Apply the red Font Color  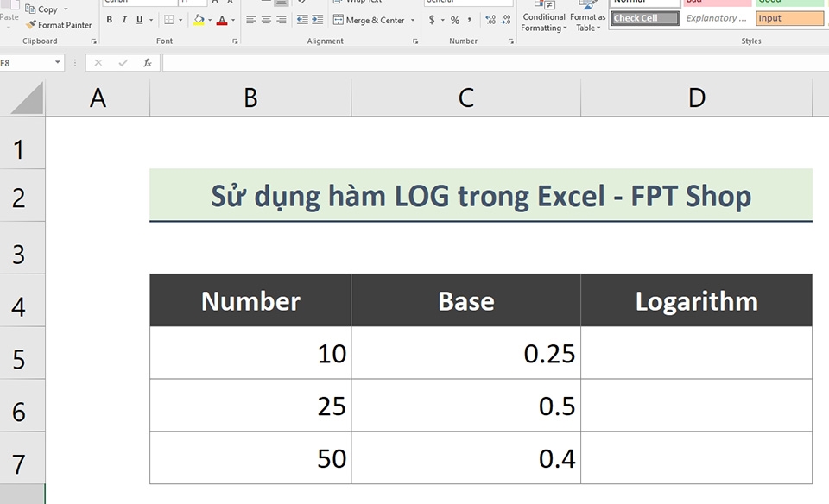[x=222, y=20]
